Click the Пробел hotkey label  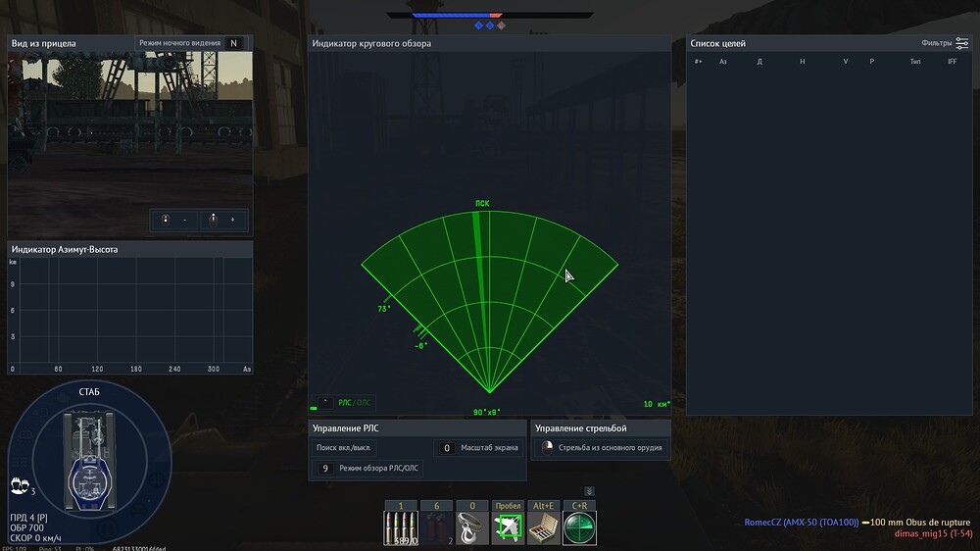tap(508, 505)
